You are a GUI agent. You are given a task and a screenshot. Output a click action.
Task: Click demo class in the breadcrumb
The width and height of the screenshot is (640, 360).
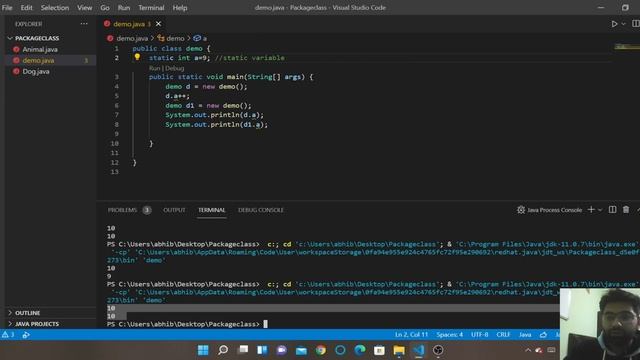[175, 38]
